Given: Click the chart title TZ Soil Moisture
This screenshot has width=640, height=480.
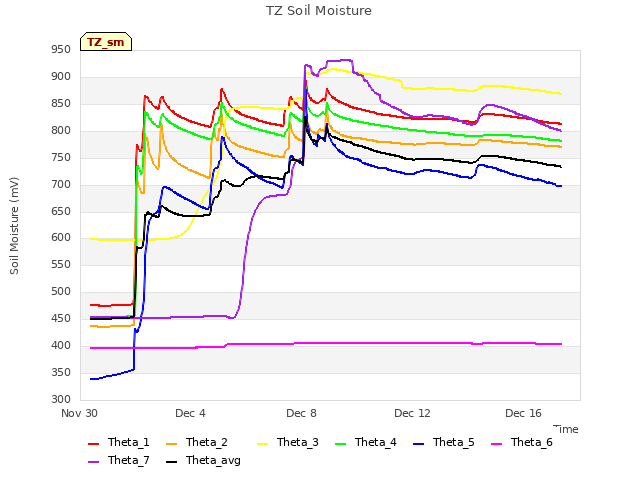Looking at the screenshot, I should [x=319, y=11].
